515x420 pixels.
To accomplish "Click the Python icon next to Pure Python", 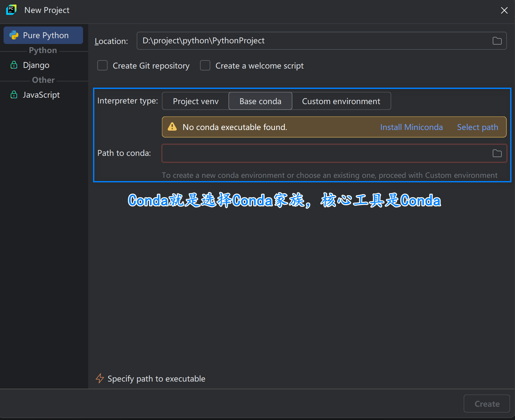I will [x=14, y=35].
